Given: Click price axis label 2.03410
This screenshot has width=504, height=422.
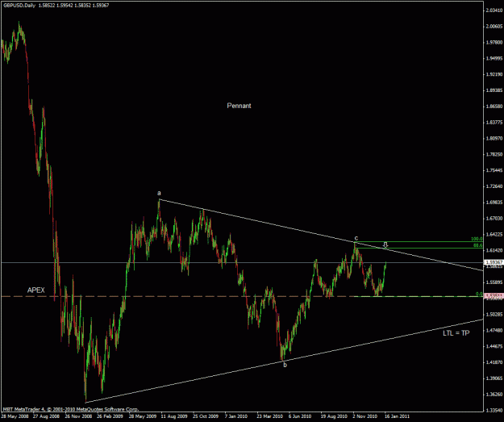Looking at the screenshot, I should (494, 10).
